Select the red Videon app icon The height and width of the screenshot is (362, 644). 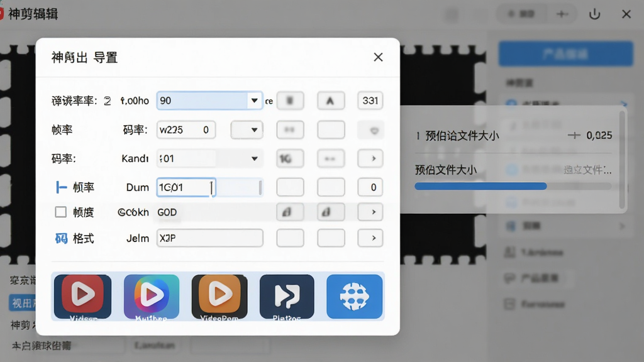(x=82, y=297)
